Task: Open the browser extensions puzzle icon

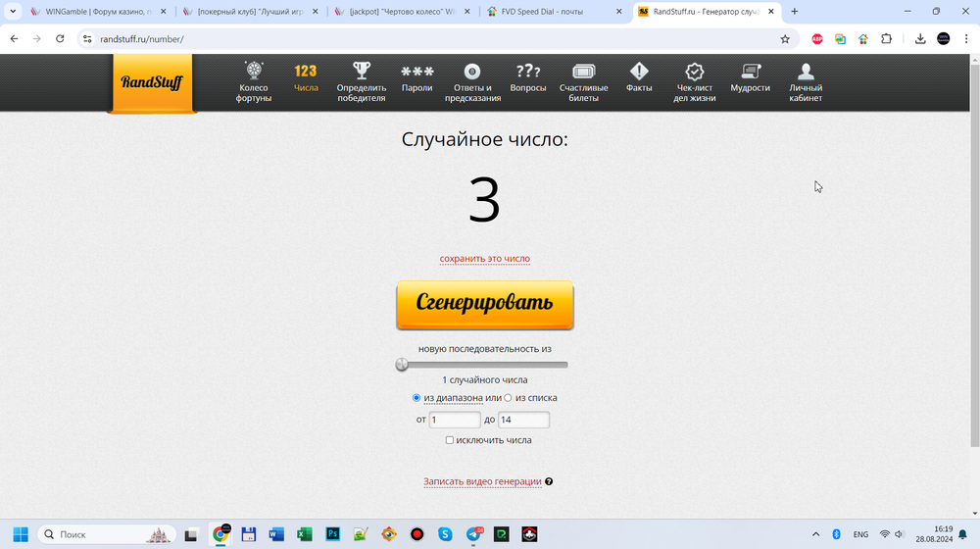Action: (886, 39)
